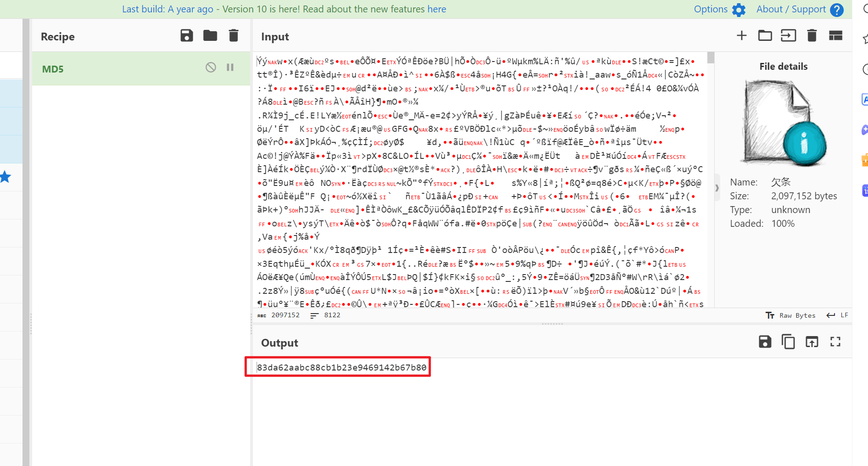Set a breakpoint on the MD5 operation
Image resolution: width=868 pixels, height=466 pixels.
[230, 67]
